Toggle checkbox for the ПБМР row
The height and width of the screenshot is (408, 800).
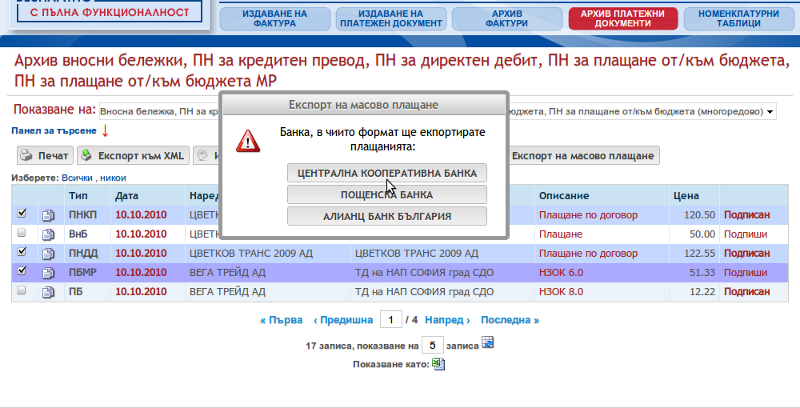(x=21, y=271)
